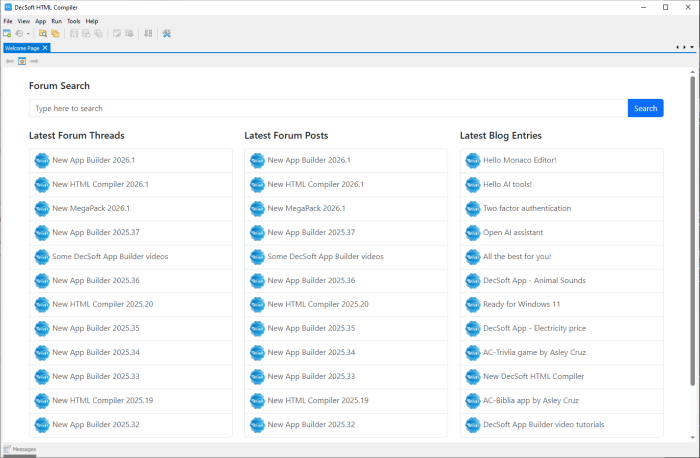The height and width of the screenshot is (458, 700).
Task: Click the greyed-out down-arrow compile icon
Action: (148, 33)
